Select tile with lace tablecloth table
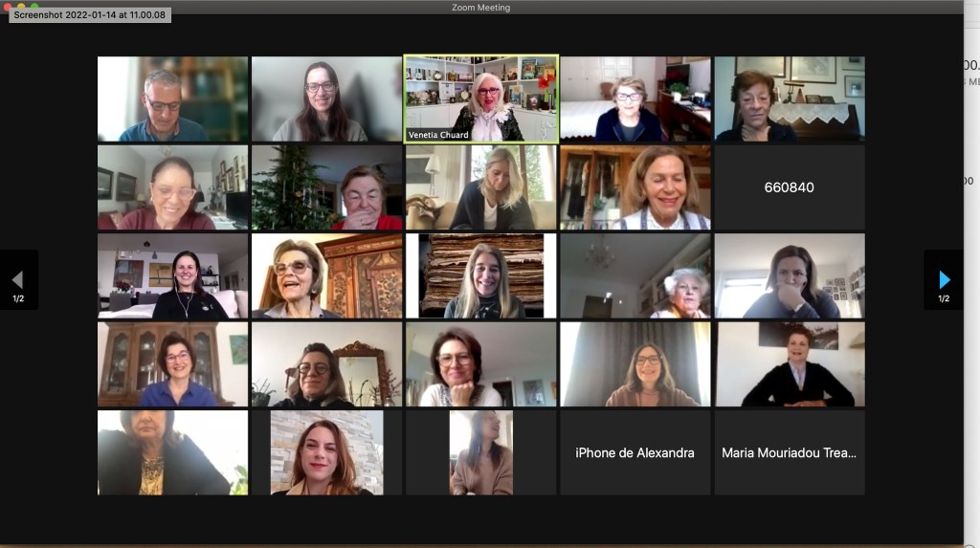Screen dimensions: 980x548 coord(790,99)
